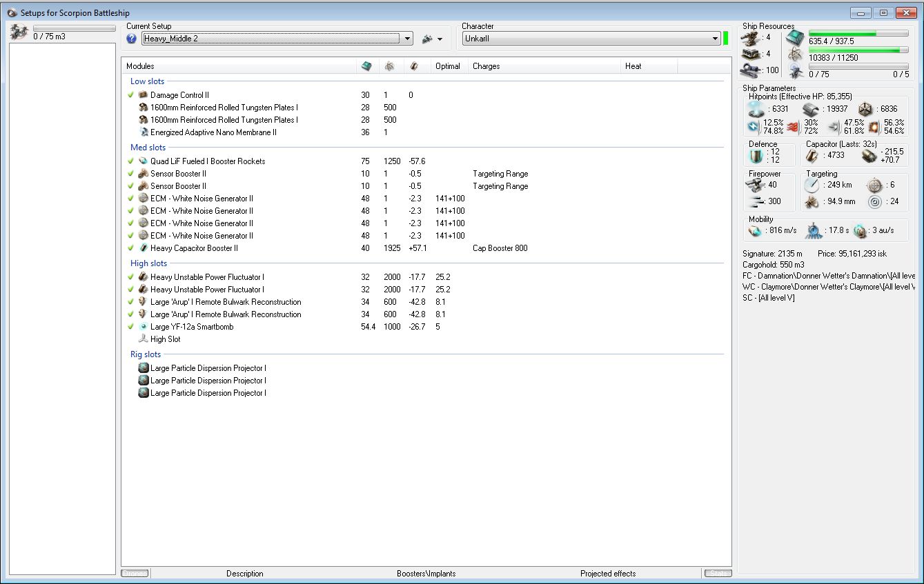Toggle the Quad LiF Booster Rockets checkmark
Screen dimensions: 924x584
tap(131, 161)
